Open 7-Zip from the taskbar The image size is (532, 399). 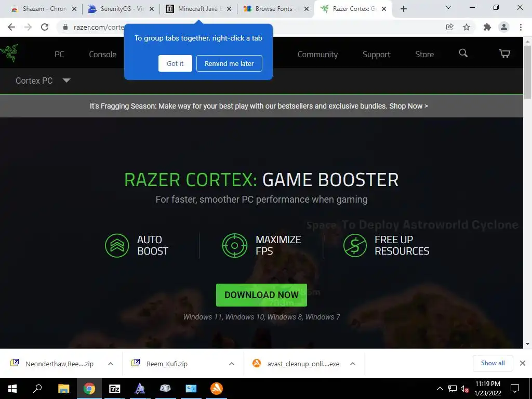pyautogui.click(x=115, y=389)
